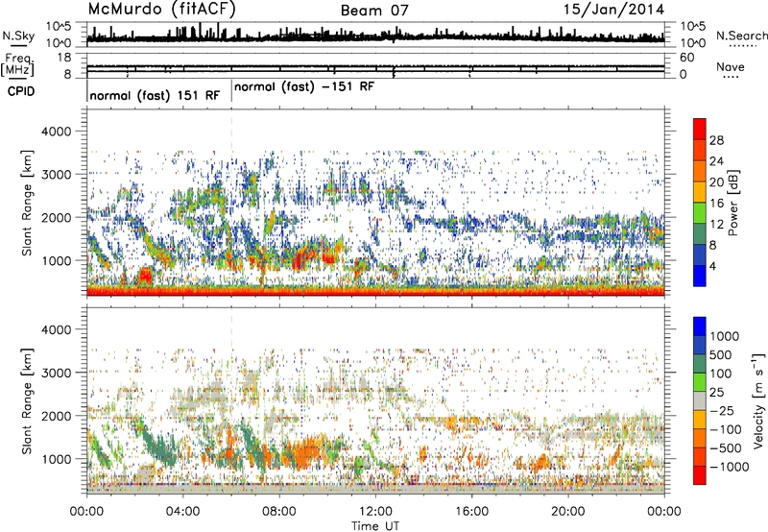Image resolution: width=768 pixels, height=532 pixels.
Task: Click the '16:00' time axis label
Action: pos(471,512)
